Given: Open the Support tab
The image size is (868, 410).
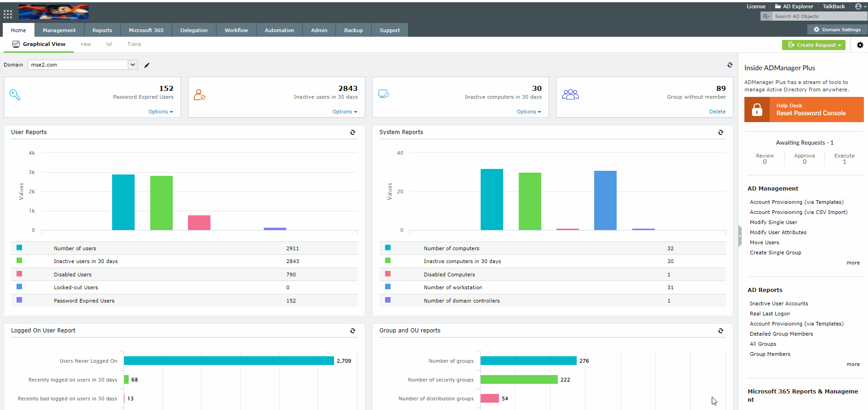Looking at the screenshot, I should [x=390, y=30].
